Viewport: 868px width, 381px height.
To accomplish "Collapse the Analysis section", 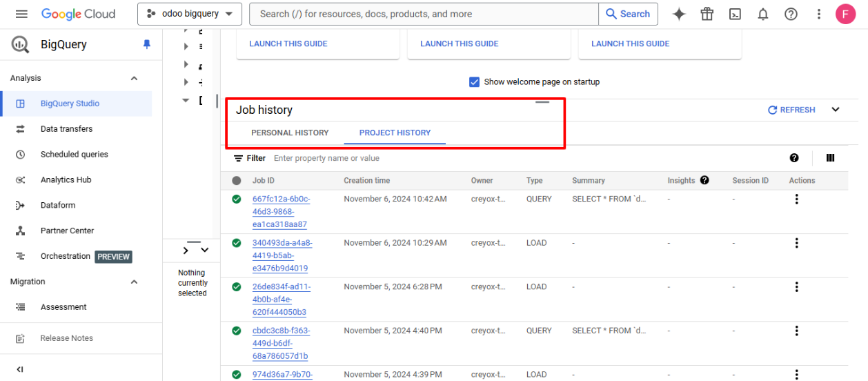I will 135,78.
